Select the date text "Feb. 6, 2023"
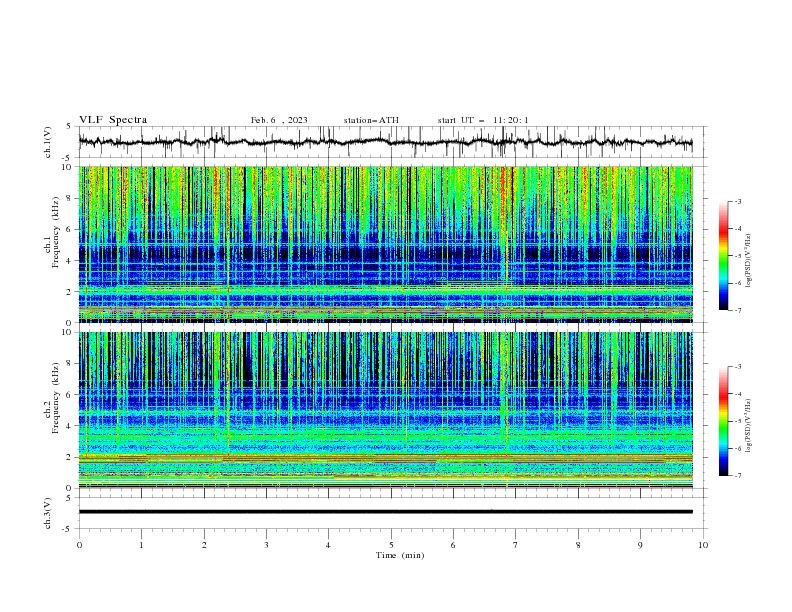This screenshot has height=612, width=792. 279,120
